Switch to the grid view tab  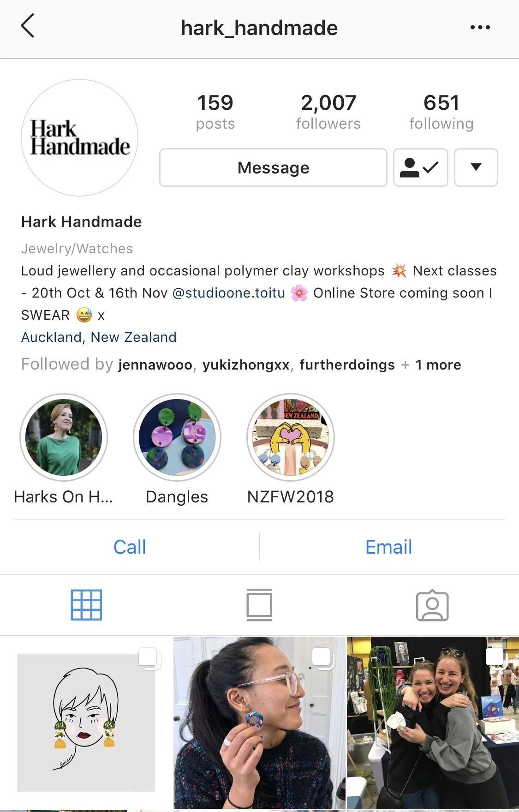tap(86, 605)
